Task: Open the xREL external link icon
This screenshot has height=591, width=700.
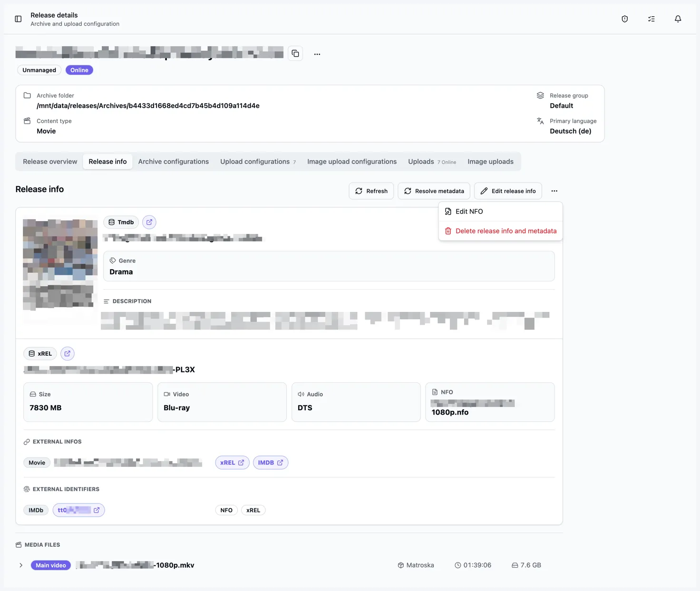Action: 68,354
